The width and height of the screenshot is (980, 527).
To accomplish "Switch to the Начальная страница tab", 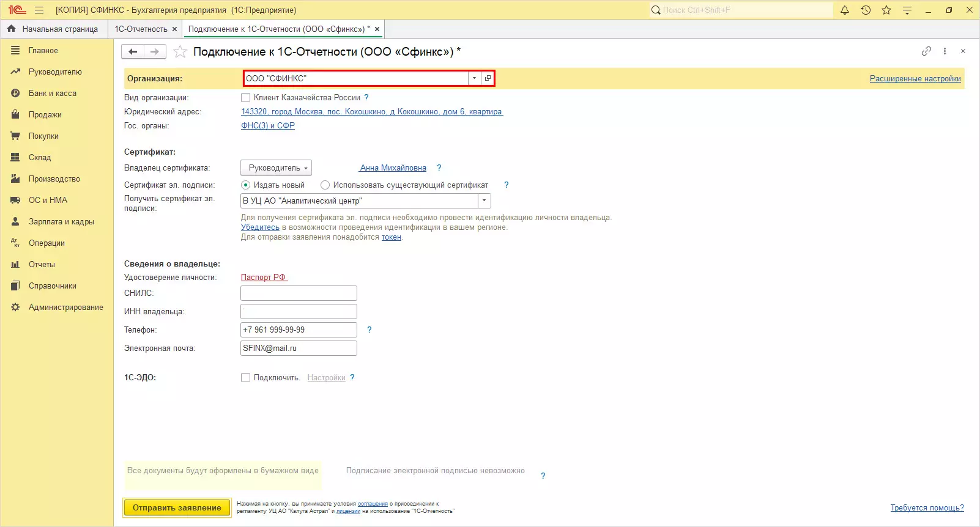I will (x=53, y=29).
